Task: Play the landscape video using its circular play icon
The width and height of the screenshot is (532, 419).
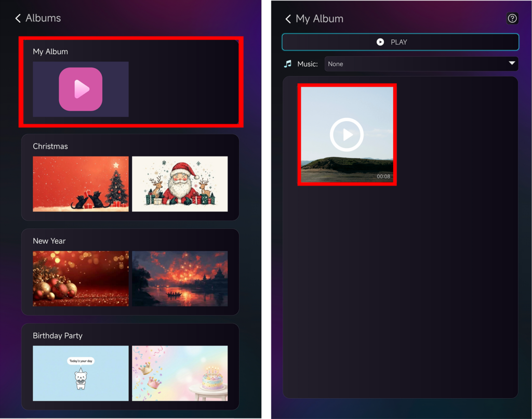Action: click(347, 135)
